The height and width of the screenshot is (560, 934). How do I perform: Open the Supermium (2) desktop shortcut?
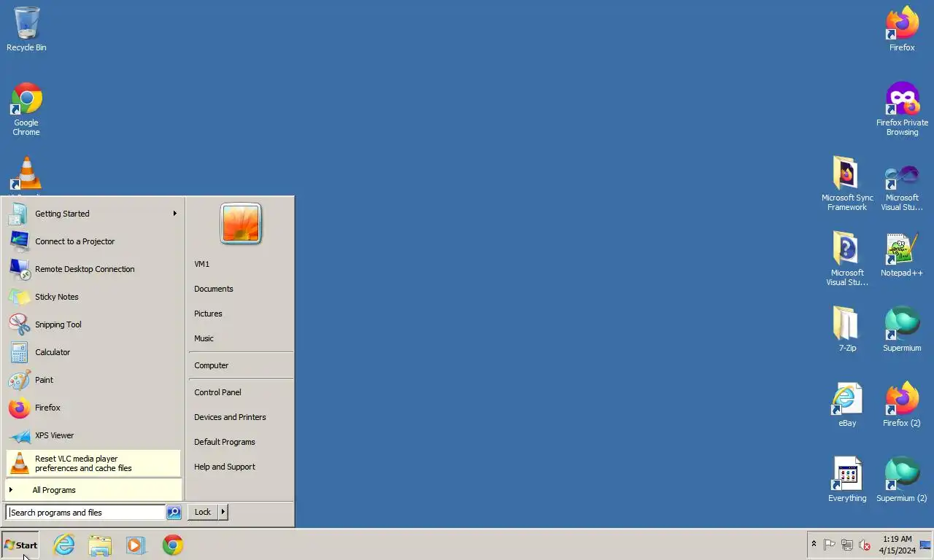902,480
